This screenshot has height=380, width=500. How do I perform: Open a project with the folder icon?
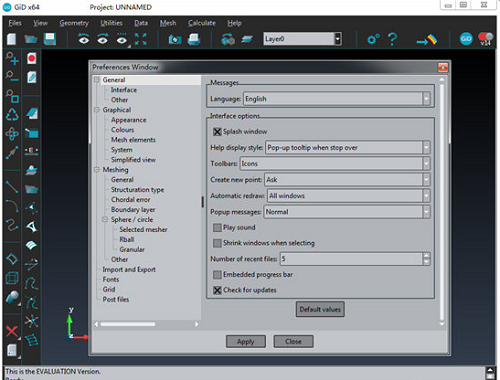pos(31,39)
